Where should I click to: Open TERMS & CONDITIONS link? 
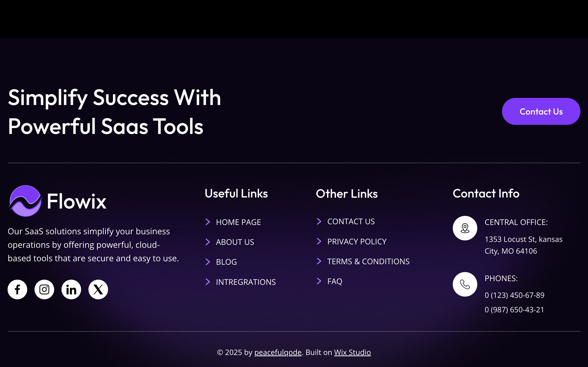pos(368,262)
